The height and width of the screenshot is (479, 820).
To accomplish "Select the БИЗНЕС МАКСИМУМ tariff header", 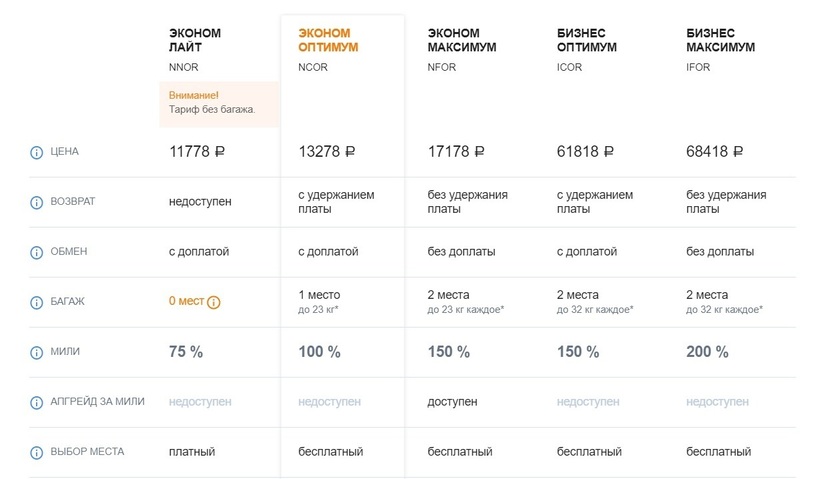I will 720,40.
